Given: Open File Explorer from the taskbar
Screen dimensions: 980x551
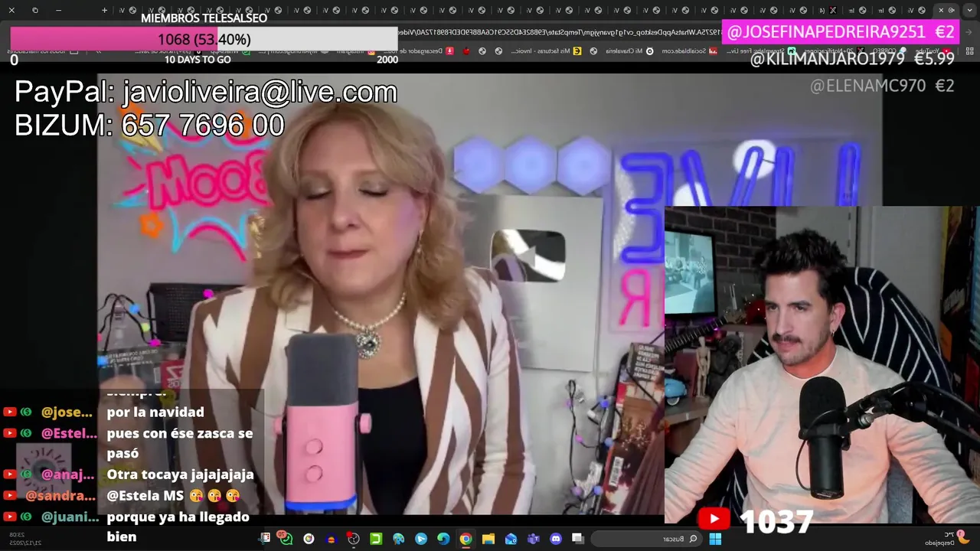Looking at the screenshot, I should pyautogui.click(x=488, y=539).
